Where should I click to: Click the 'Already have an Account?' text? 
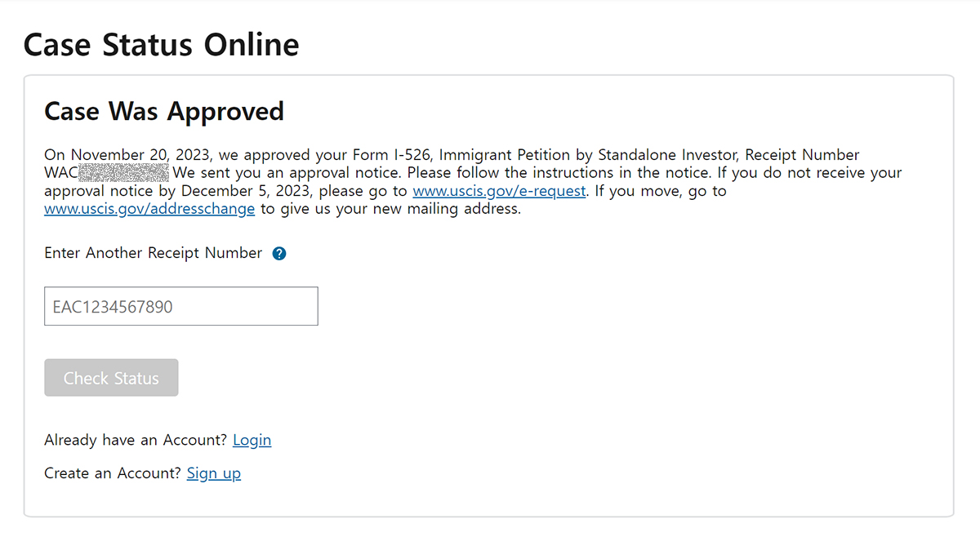[x=136, y=440]
